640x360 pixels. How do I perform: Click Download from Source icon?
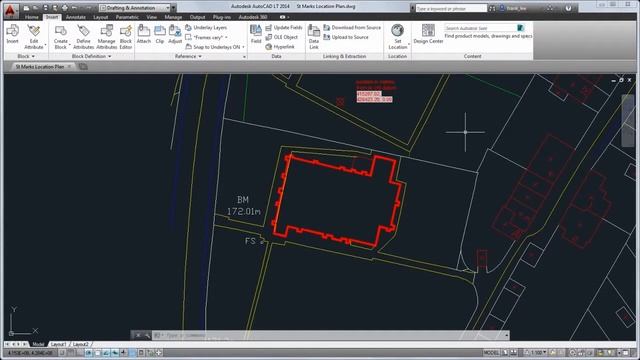pos(327,27)
